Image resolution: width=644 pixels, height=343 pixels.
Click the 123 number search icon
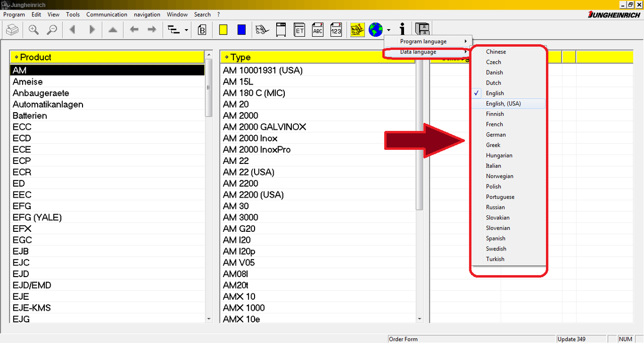[x=336, y=30]
